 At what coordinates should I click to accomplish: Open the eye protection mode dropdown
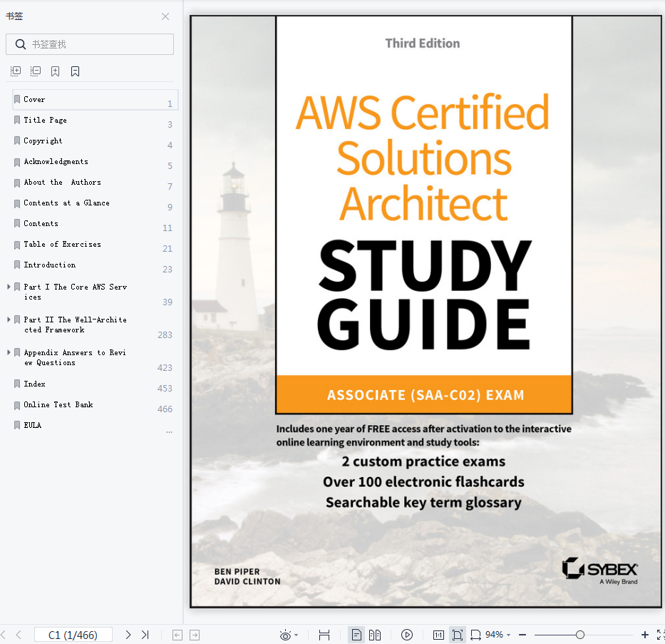tap(296, 635)
